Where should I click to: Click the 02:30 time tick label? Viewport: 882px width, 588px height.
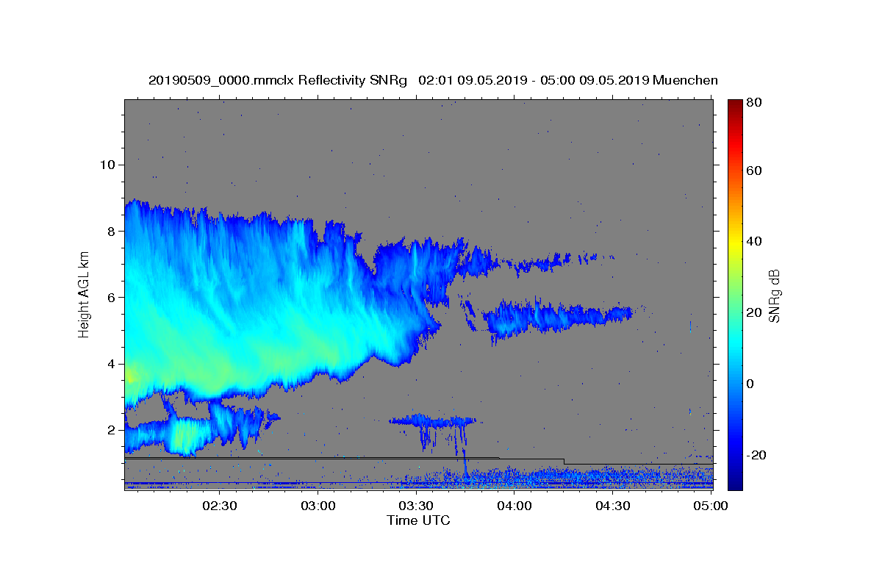click(219, 506)
